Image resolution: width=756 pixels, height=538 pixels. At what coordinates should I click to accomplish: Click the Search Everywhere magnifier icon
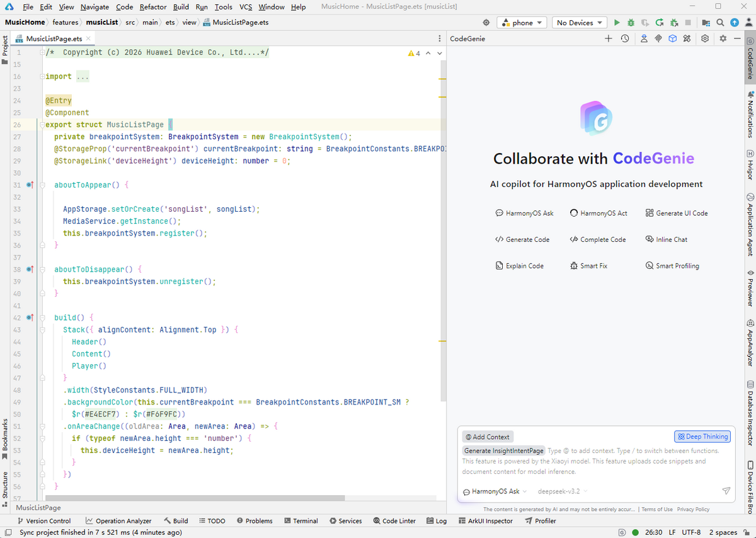[720, 23]
